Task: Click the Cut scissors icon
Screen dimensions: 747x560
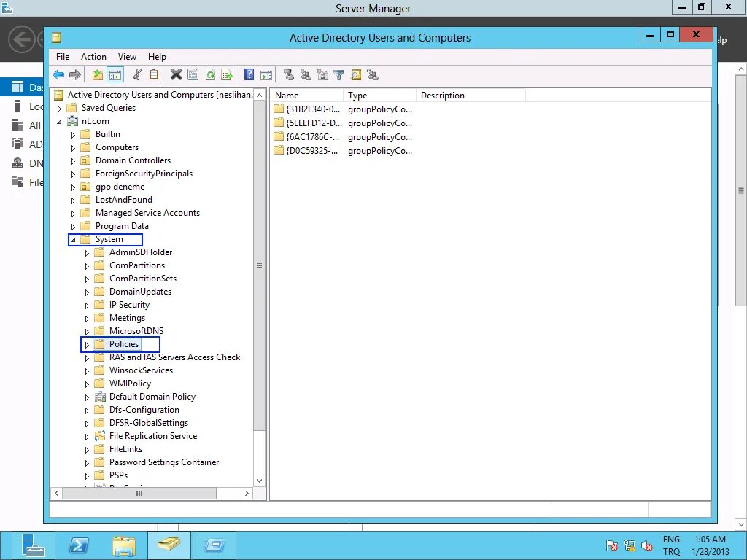Action: coord(137,75)
